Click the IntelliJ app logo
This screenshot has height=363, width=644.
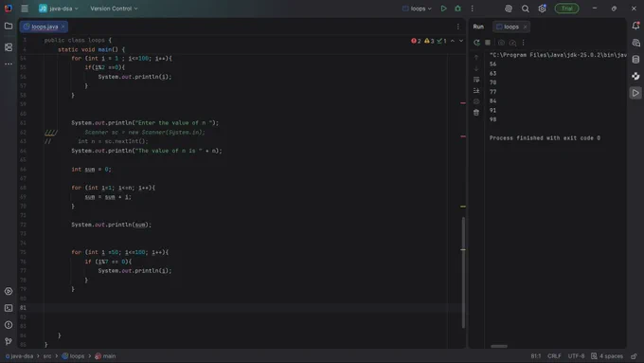tap(9, 9)
